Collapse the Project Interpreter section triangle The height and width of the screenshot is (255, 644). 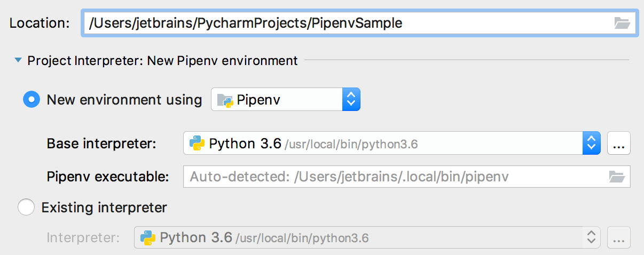[18, 61]
